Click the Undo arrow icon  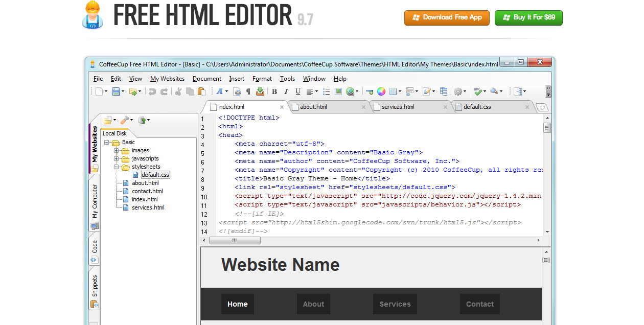[152, 91]
